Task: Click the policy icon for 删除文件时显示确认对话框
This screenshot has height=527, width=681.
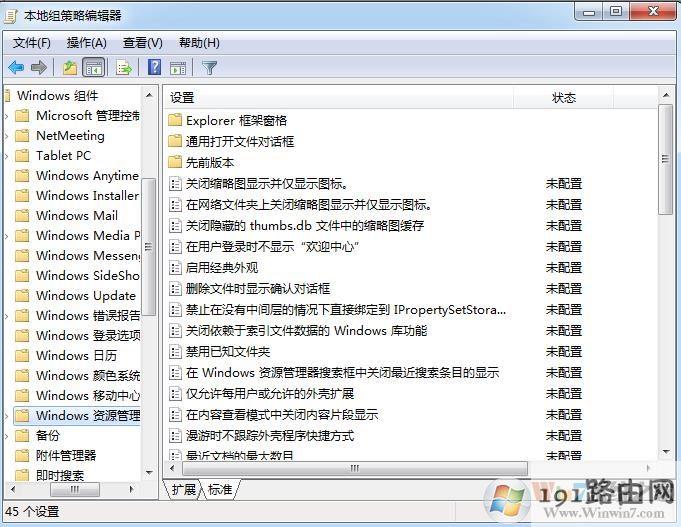Action: [x=175, y=288]
